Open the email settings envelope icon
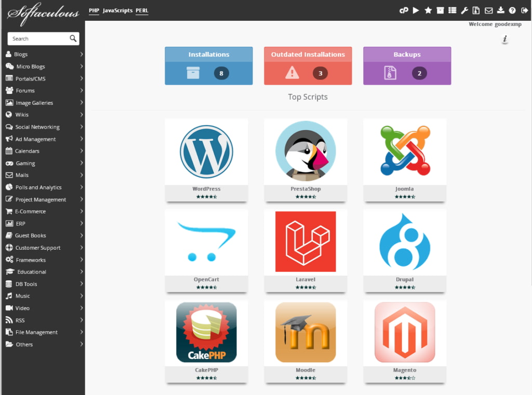Image resolution: width=532 pixels, height=395 pixels. tap(488, 10)
